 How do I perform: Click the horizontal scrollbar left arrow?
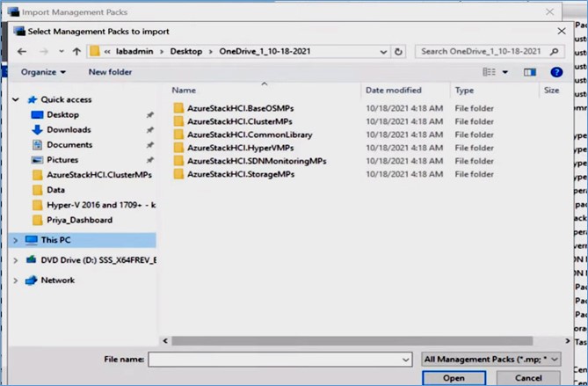[x=165, y=340]
